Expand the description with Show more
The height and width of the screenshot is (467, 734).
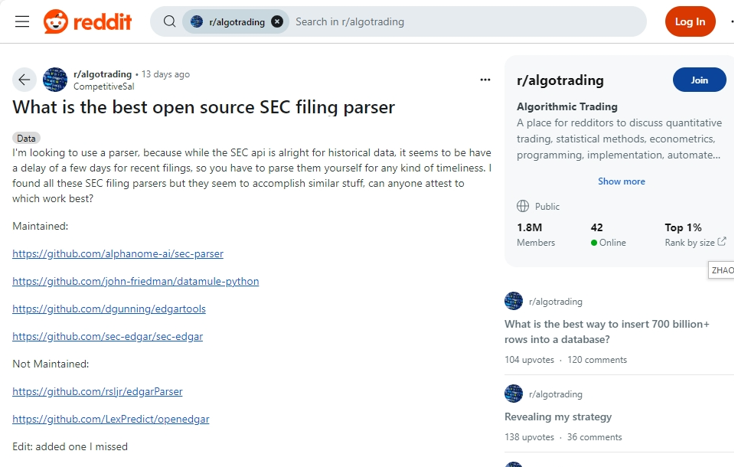(621, 182)
